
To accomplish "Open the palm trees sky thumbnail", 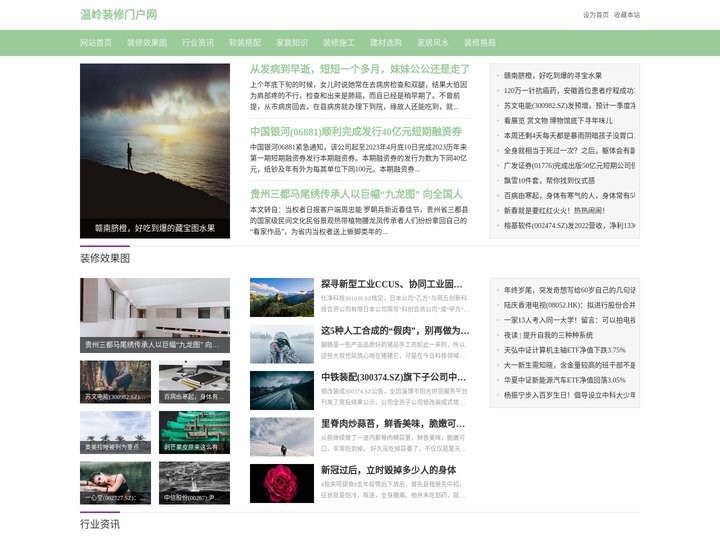I will [115, 433].
